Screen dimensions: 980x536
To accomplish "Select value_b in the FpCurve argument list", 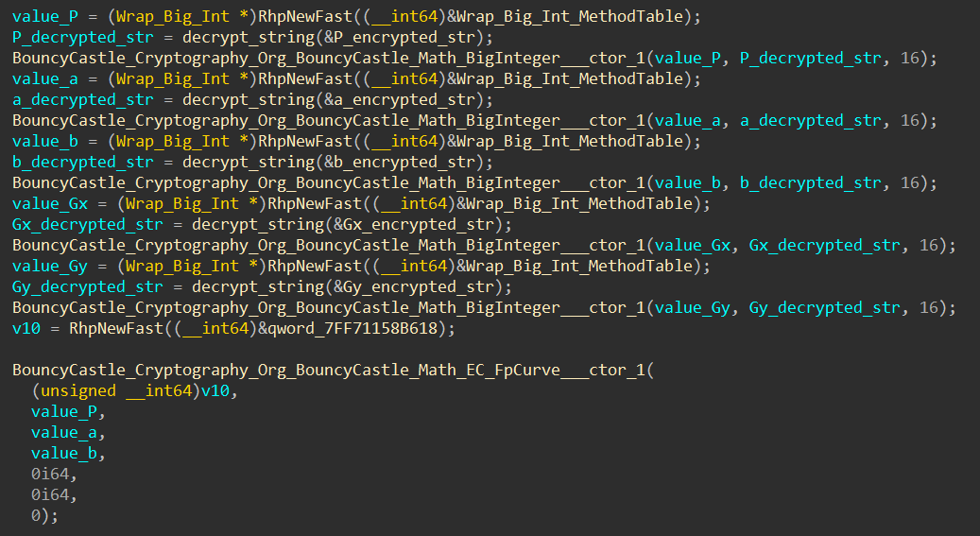I will 63,454.
